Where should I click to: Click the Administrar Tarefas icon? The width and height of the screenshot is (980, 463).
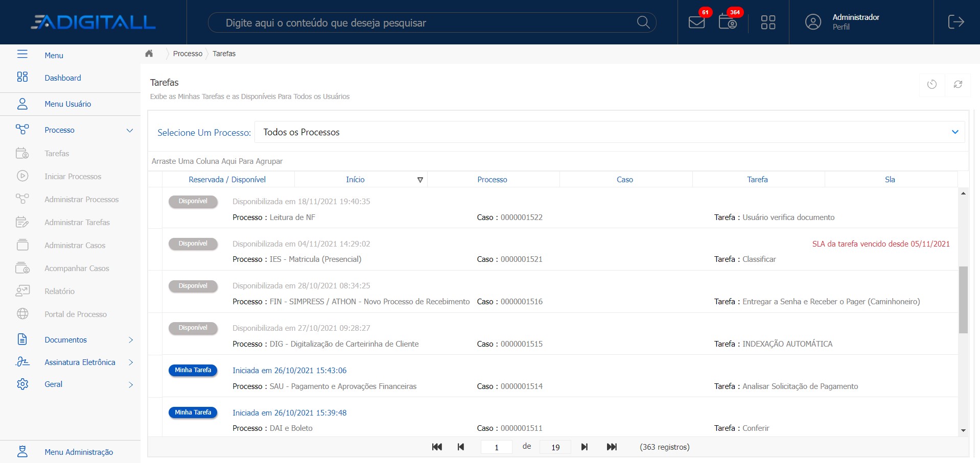click(22, 222)
